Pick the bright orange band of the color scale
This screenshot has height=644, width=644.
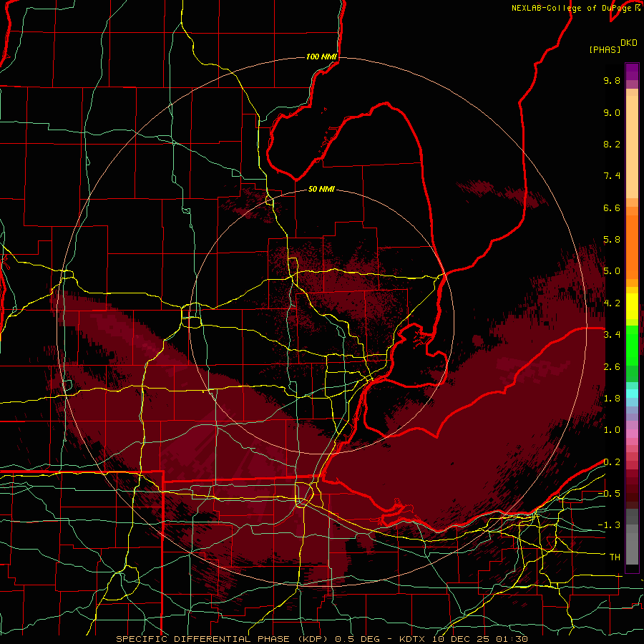coord(632,248)
